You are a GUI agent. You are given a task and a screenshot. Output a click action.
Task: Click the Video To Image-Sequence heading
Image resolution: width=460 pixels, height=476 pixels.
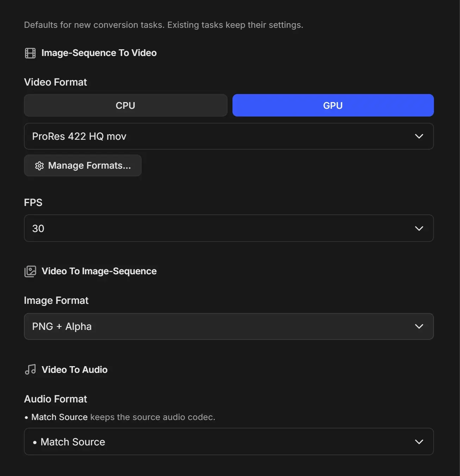coord(99,271)
